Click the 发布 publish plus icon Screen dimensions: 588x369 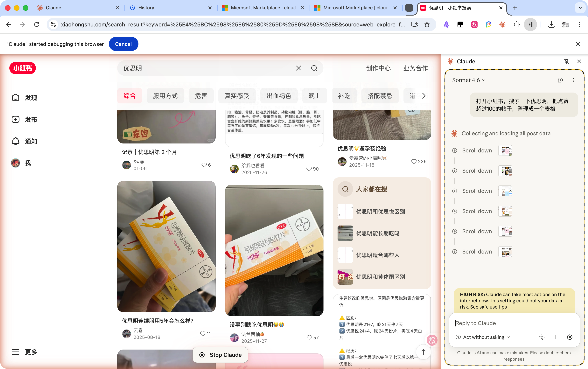[16, 119]
